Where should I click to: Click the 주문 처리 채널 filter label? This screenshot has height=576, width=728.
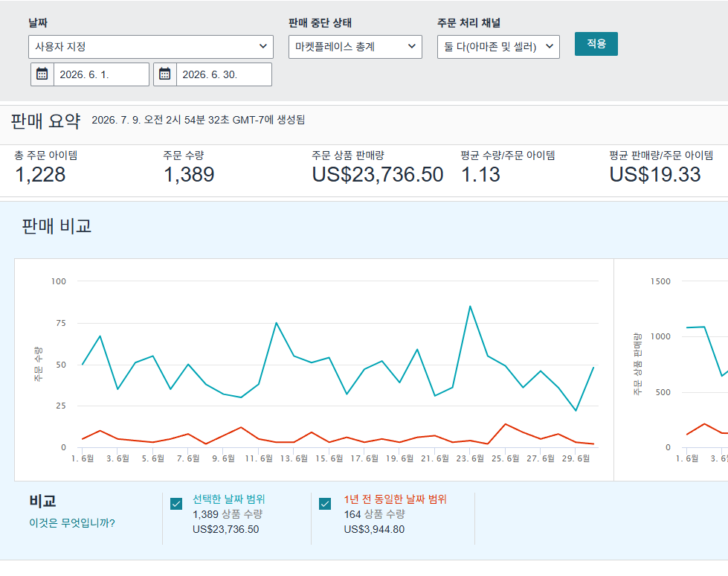coord(468,23)
